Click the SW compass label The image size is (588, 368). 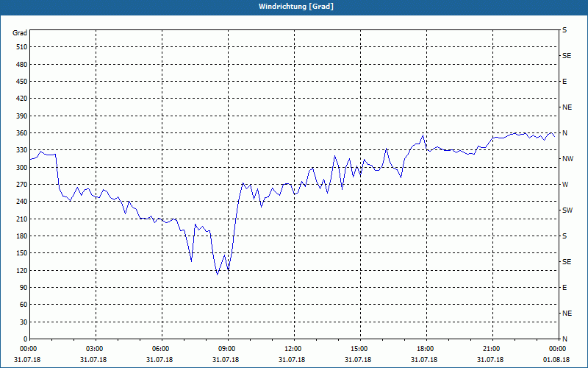(567, 210)
